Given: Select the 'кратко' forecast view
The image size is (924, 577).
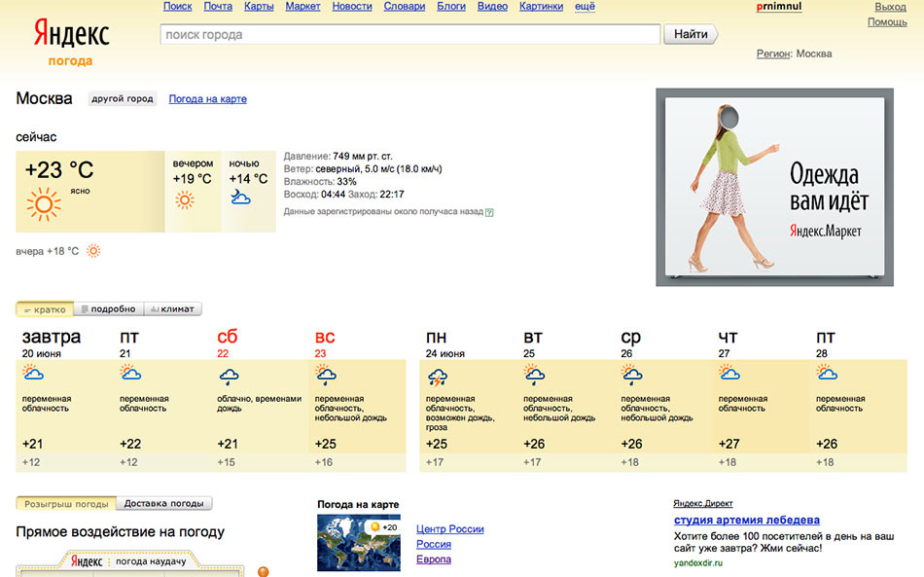Looking at the screenshot, I should pos(45,309).
